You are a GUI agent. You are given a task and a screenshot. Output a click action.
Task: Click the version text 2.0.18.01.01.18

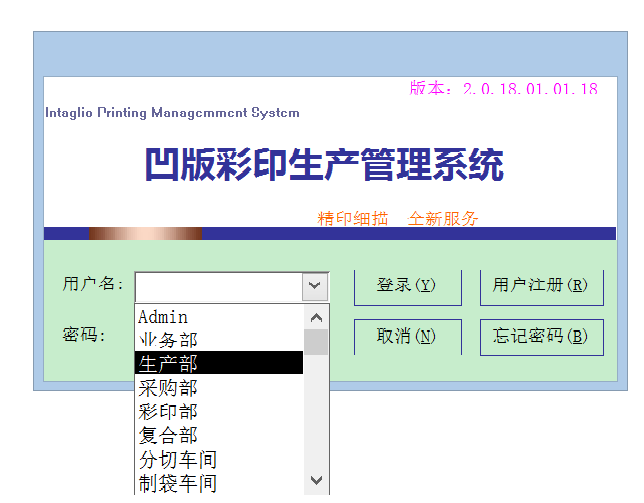point(530,89)
